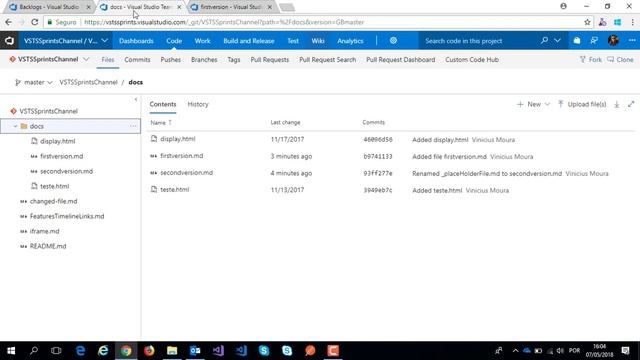Open the Custom Code Hub tab

click(472, 60)
